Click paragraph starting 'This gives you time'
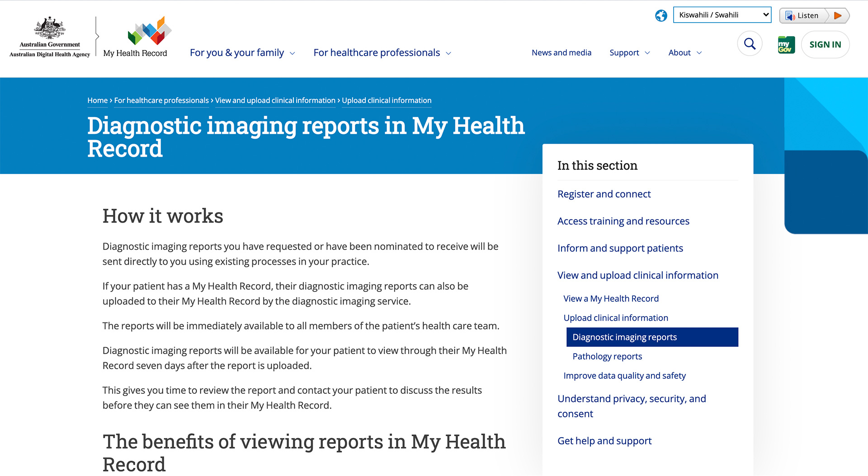 click(292, 398)
